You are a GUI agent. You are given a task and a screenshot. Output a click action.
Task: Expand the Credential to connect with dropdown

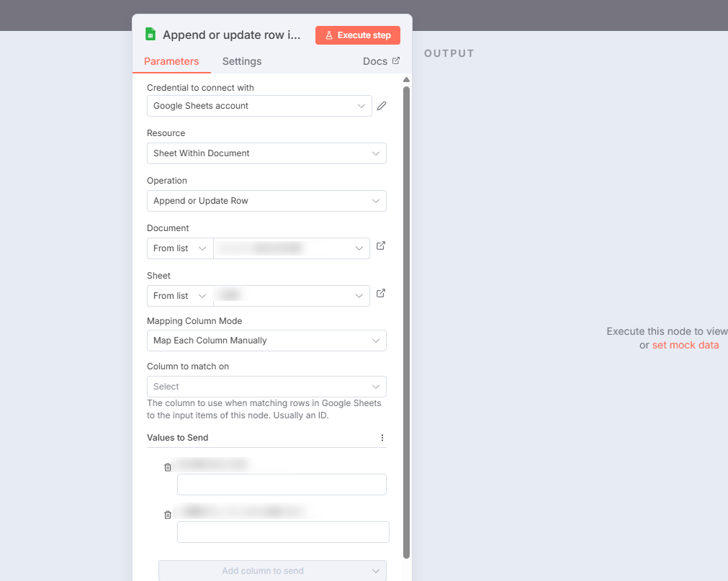pyautogui.click(x=259, y=106)
